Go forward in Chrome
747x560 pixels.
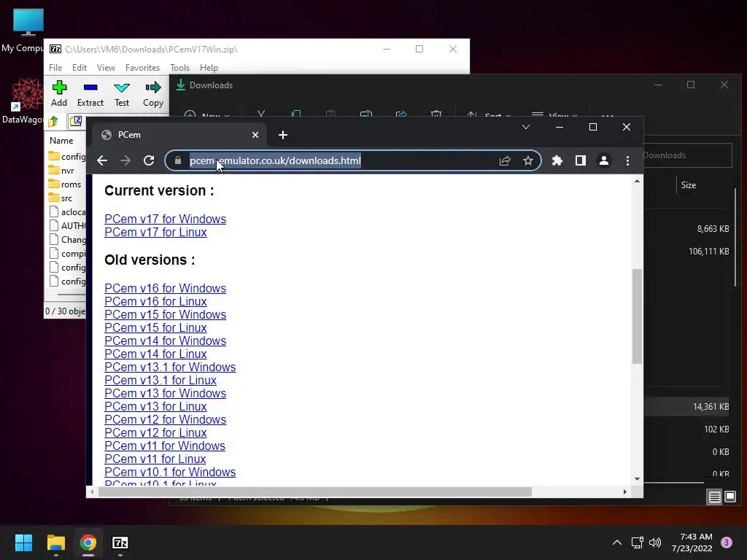coord(125,160)
